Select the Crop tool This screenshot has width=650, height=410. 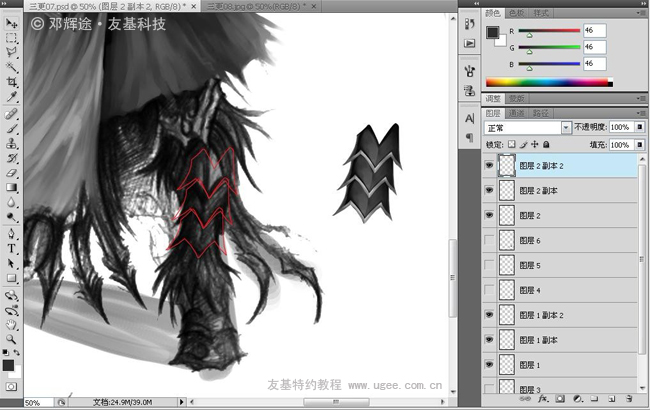[x=12, y=83]
